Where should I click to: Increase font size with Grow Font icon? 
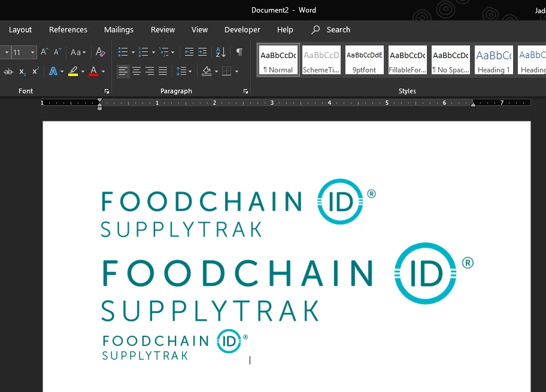pyautogui.click(x=44, y=52)
